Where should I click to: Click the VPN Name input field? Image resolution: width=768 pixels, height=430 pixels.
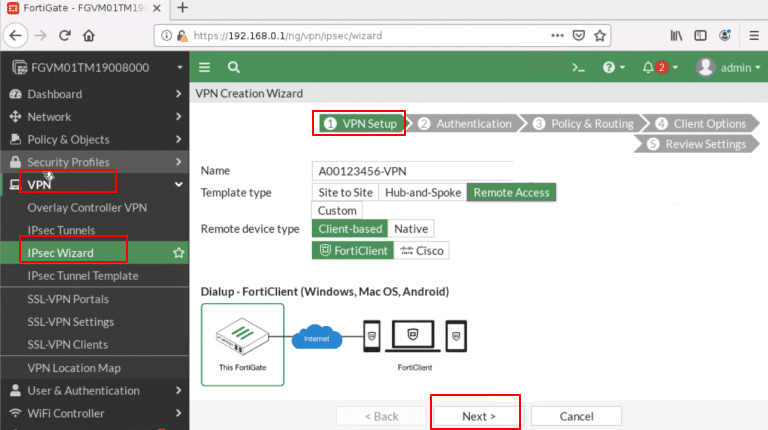(x=412, y=171)
